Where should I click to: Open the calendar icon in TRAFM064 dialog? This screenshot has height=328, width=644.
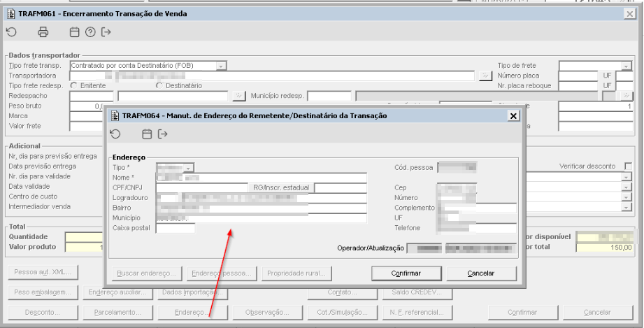pos(147,134)
